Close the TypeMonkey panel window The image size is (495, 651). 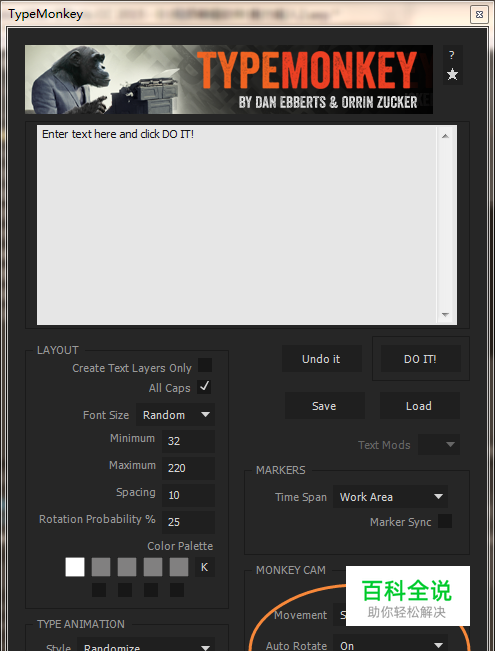[479, 15]
